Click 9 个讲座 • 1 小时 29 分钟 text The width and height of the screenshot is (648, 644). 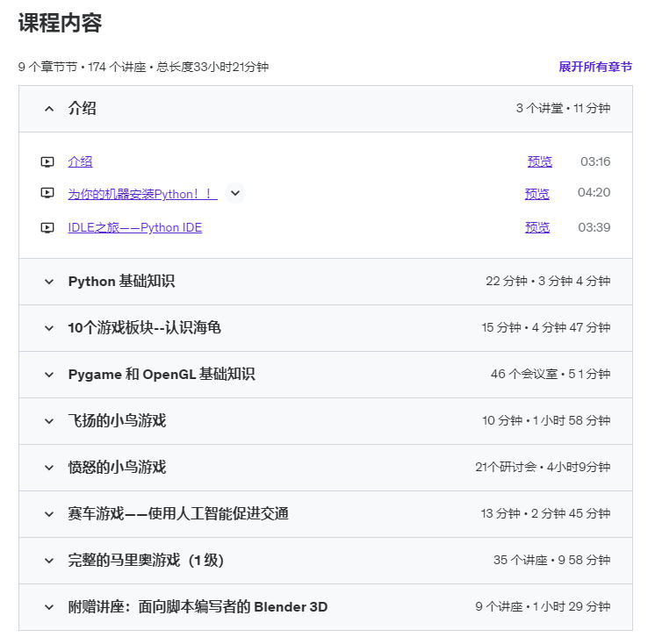pos(543,607)
